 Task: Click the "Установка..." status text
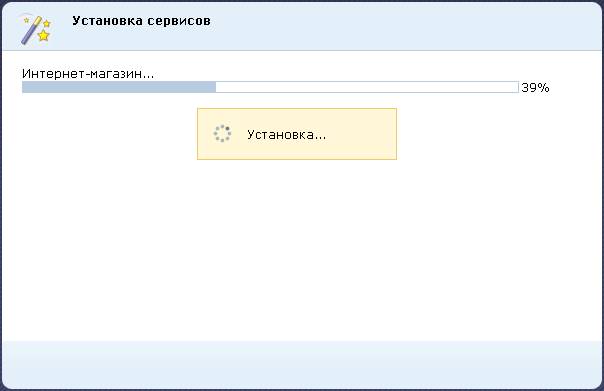point(287,134)
